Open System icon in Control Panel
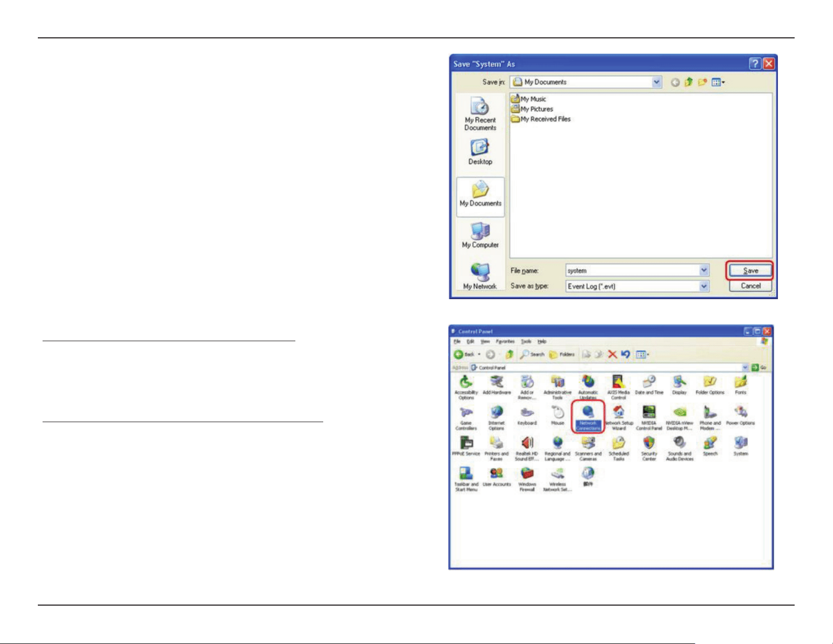Screen dimensions: 833x644 (741, 446)
